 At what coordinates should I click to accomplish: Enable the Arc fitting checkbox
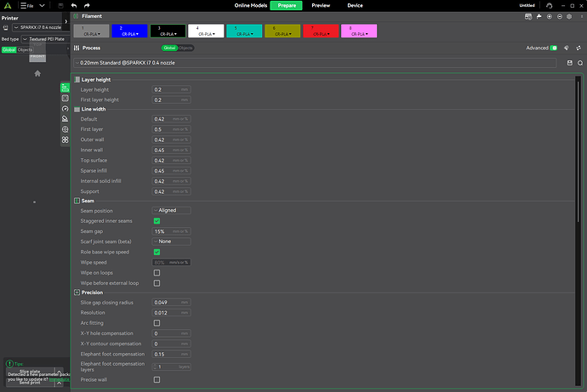[x=157, y=323]
